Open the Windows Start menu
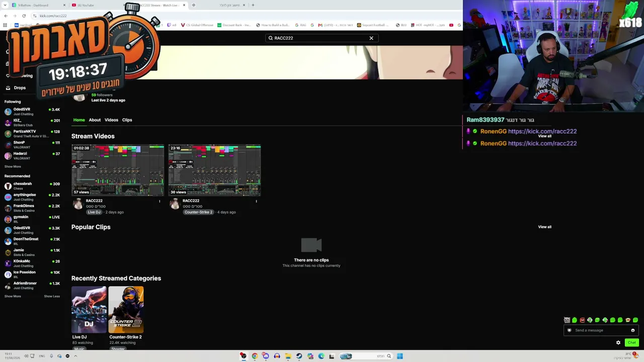The width and height of the screenshot is (644, 362). pos(399,356)
